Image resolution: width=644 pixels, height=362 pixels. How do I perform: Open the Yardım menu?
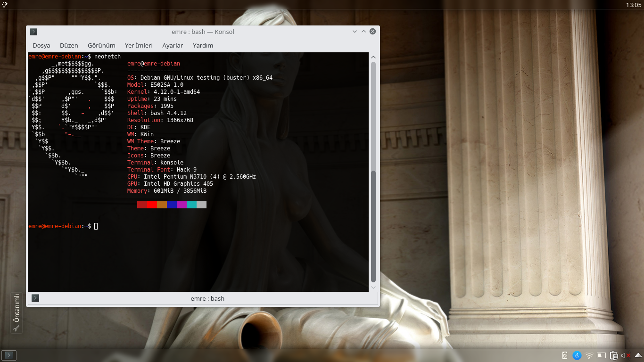[x=203, y=45]
